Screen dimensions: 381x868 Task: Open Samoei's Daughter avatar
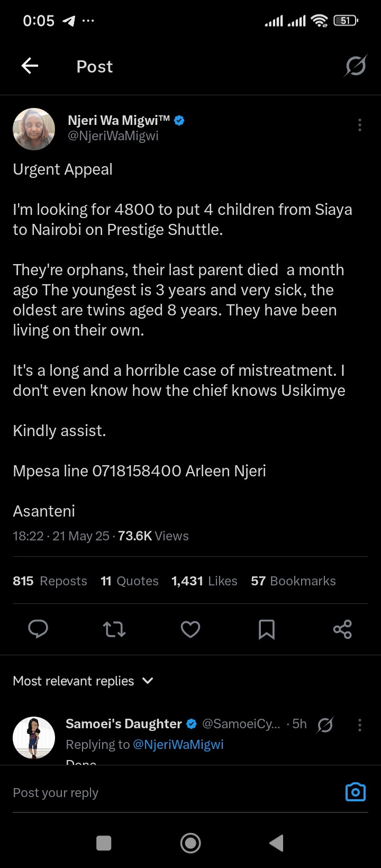tap(34, 738)
